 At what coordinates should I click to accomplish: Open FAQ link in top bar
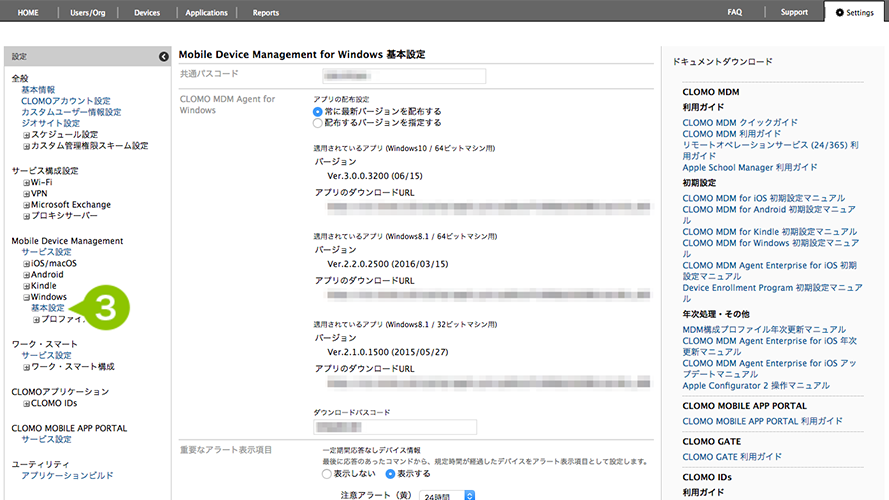click(x=734, y=12)
